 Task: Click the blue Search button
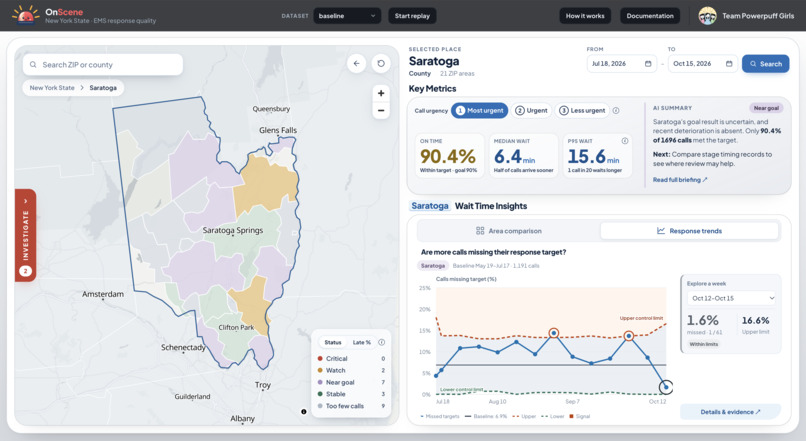tap(765, 64)
